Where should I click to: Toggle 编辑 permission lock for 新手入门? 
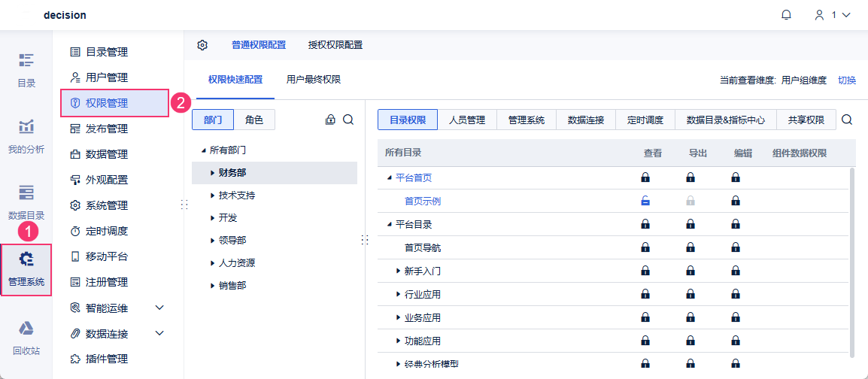pyautogui.click(x=736, y=270)
